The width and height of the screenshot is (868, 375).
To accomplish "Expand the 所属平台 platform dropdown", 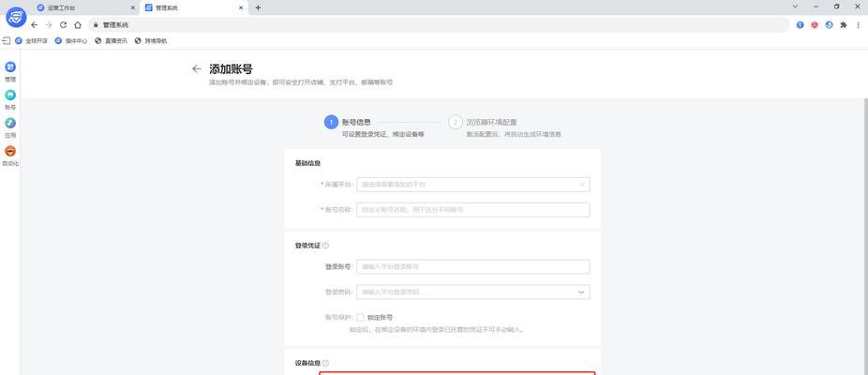I will tap(473, 185).
